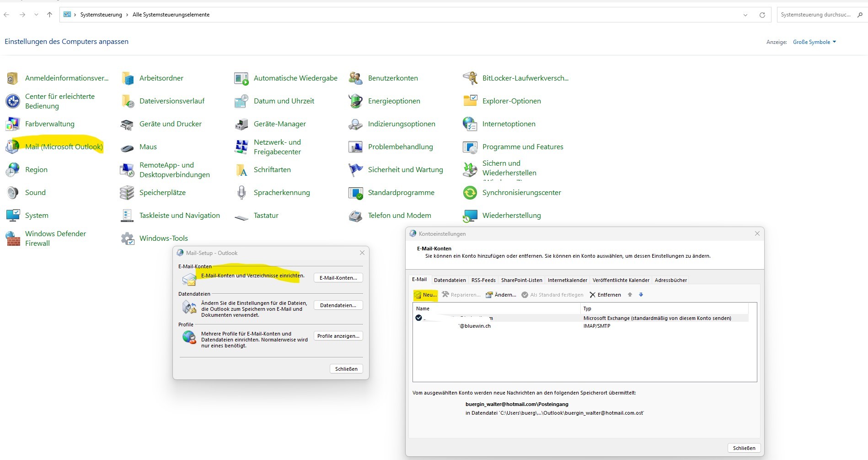Click the refresh icon in address bar
The height and width of the screenshot is (460, 868).
pos(762,15)
